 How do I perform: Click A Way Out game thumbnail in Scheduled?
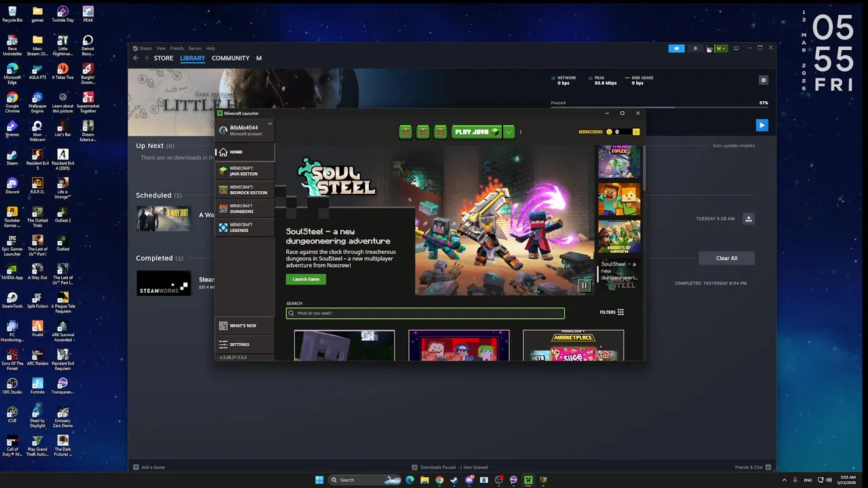coord(163,218)
